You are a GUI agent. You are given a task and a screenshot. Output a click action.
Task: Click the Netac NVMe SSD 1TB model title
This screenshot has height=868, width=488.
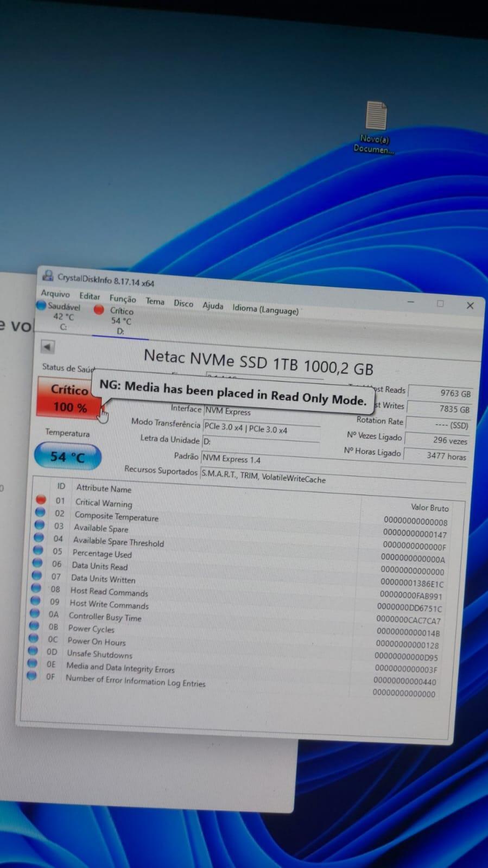(x=258, y=363)
